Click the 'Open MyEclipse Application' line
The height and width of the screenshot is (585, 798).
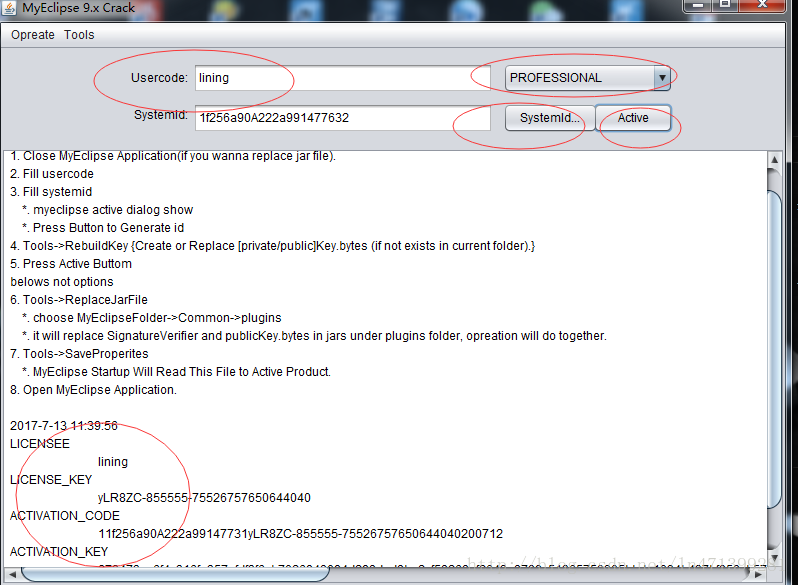(93, 389)
